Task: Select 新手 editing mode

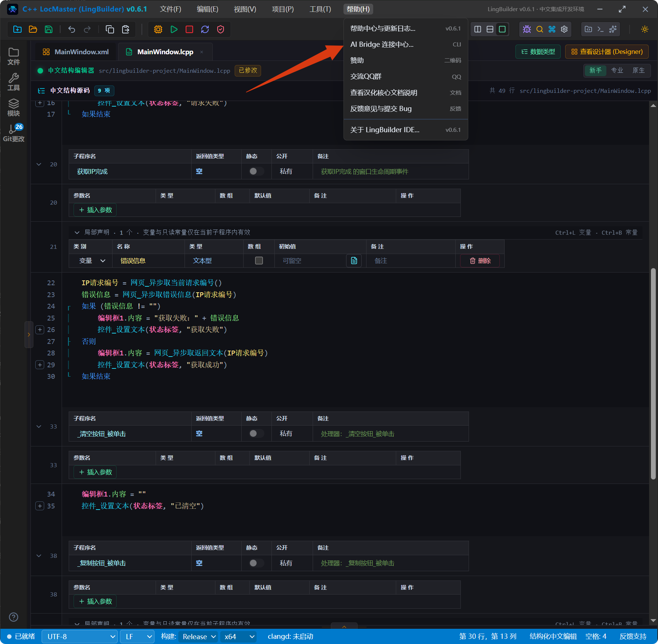Action: [595, 71]
